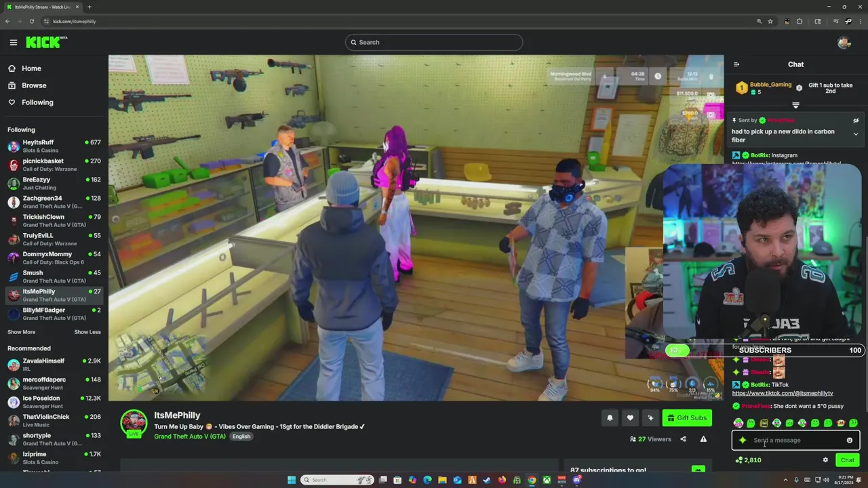The image size is (868, 488).
Task: Click the Gift Subs button
Action: click(686, 418)
